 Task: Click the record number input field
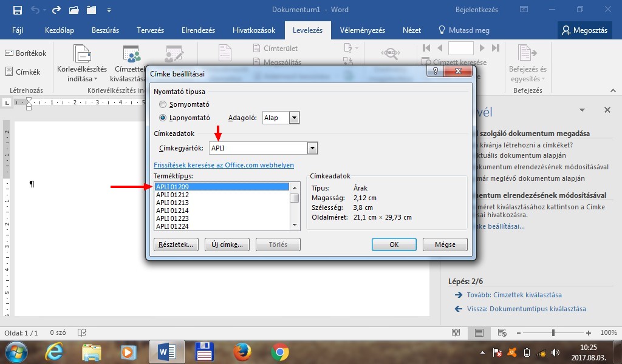pyautogui.click(x=461, y=48)
